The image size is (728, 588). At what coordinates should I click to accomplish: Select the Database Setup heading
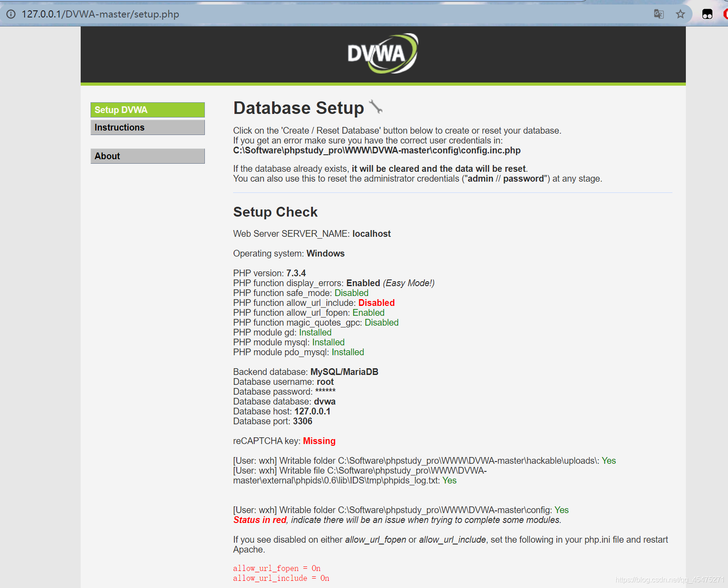(x=299, y=108)
